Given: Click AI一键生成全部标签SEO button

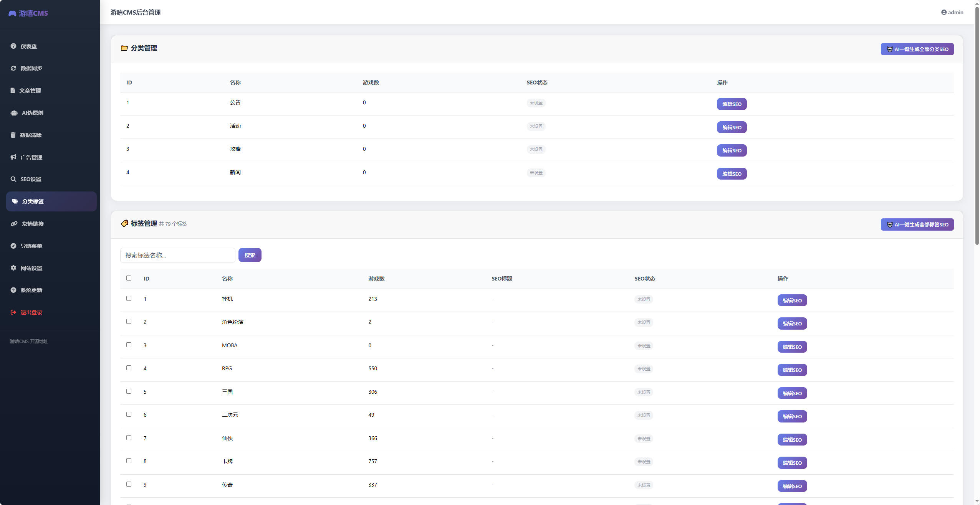Looking at the screenshot, I should click(x=917, y=224).
